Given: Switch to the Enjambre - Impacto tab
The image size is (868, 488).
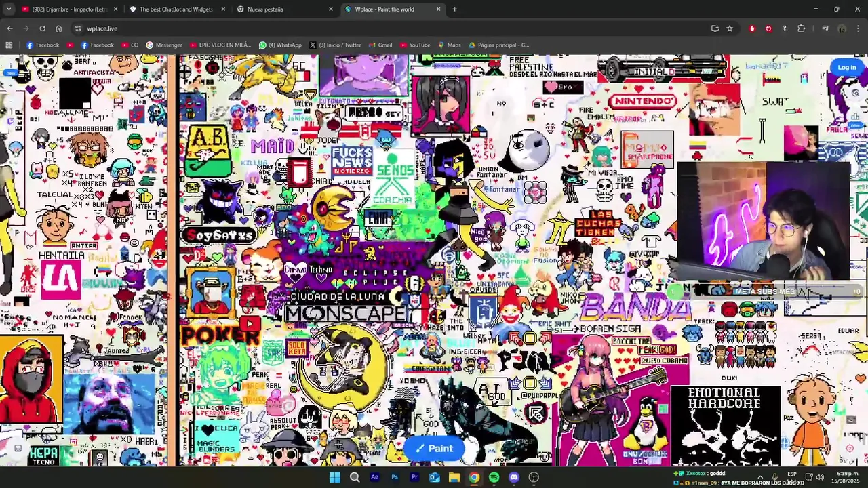Looking at the screenshot, I should [x=69, y=9].
